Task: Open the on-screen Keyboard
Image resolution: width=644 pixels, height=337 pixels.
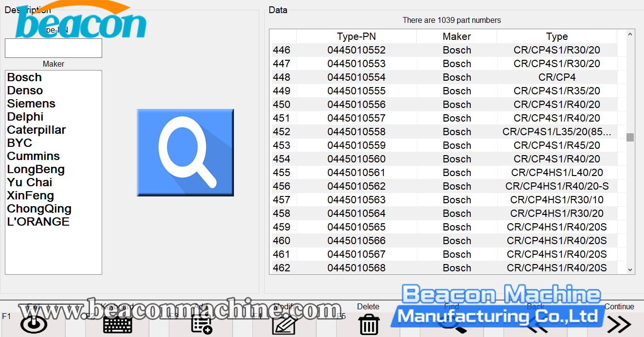Action: (x=117, y=324)
